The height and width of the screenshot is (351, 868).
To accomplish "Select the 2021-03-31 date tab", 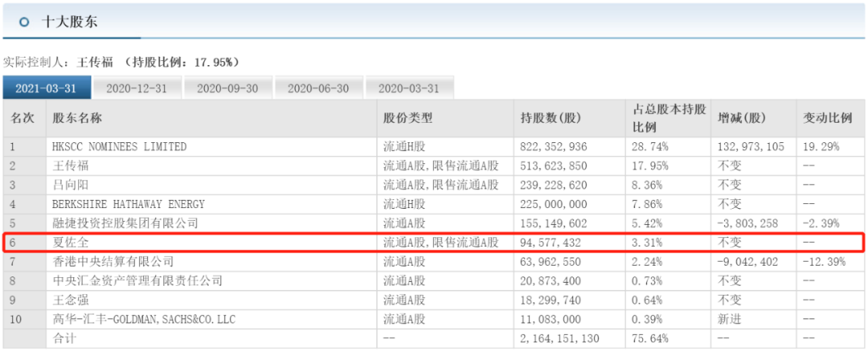I will pyautogui.click(x=46, y=88).
